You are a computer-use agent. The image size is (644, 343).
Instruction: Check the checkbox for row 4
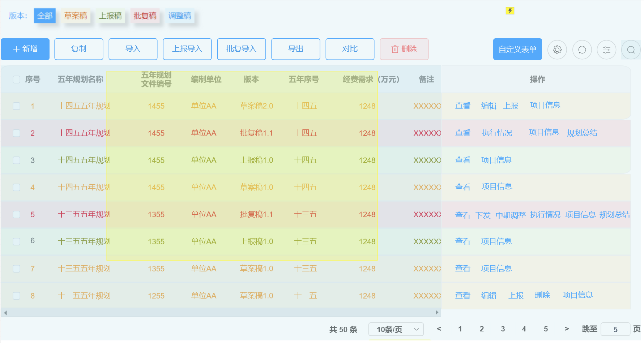point(16,187)
